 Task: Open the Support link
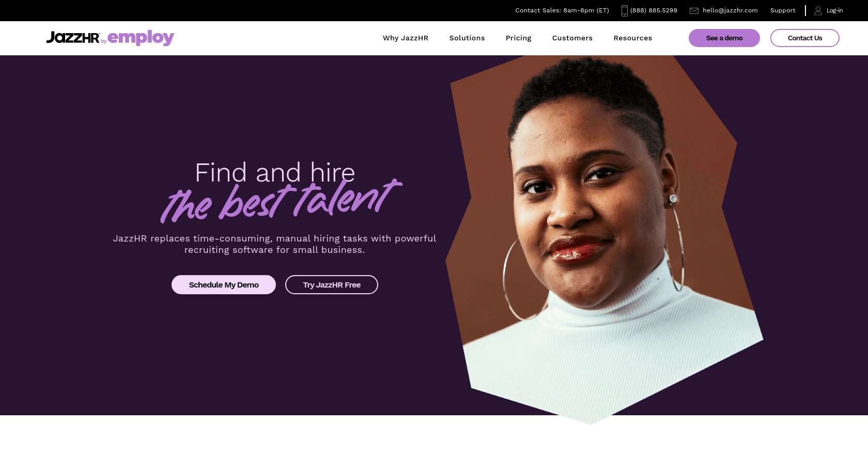783,10
